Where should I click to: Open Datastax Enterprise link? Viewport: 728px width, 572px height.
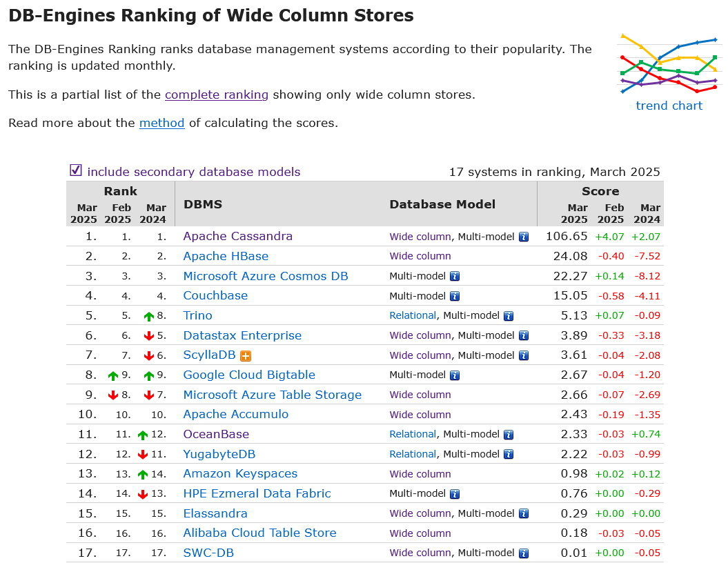click(x=242, y=335)
